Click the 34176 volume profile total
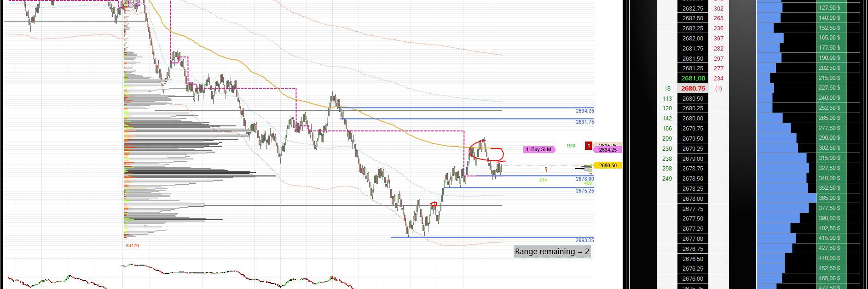 tap(133, 246)
